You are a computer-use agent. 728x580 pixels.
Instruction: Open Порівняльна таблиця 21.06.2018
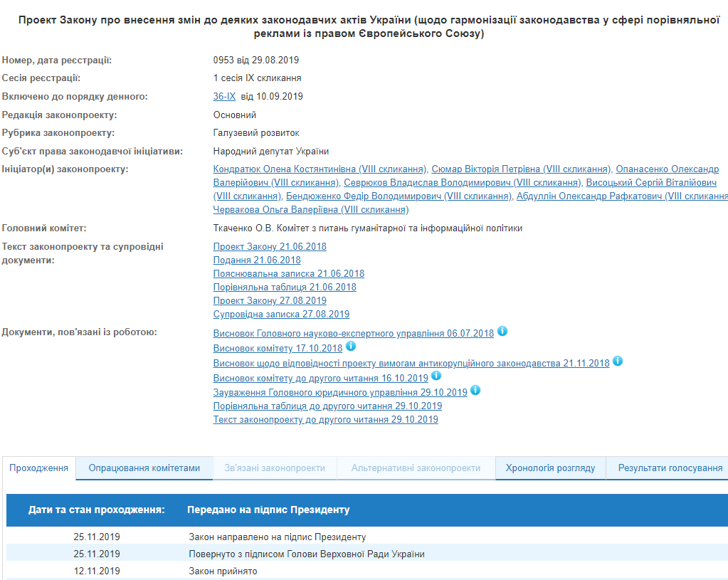click(283, 287)
